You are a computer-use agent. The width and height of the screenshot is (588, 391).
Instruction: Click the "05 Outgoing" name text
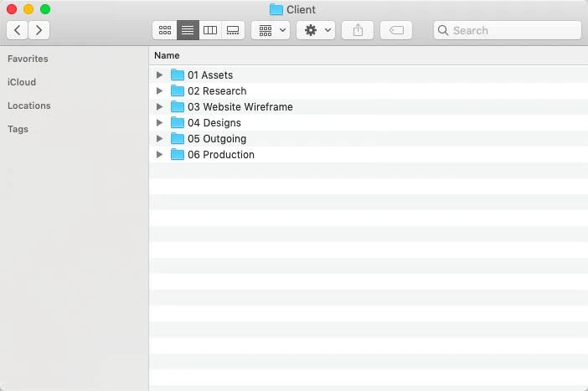[217, 139]
